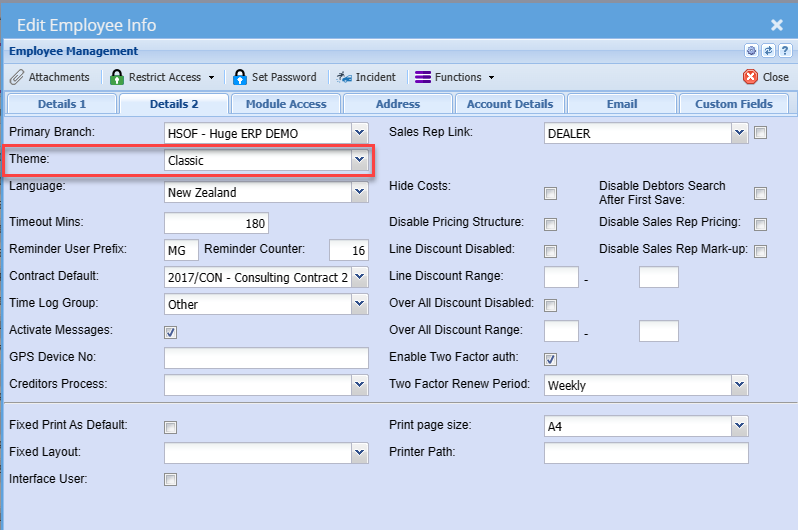
Task: Open the Account Details tab
Action: [510, 104]
